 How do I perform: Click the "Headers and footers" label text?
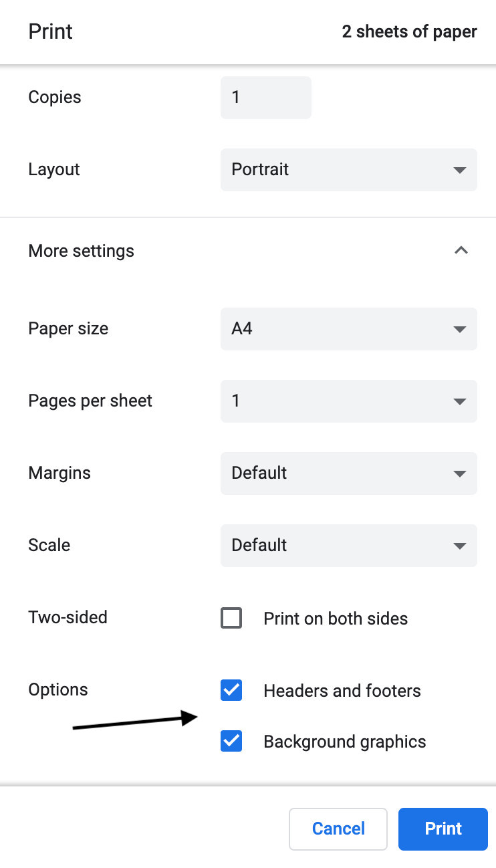342,691
